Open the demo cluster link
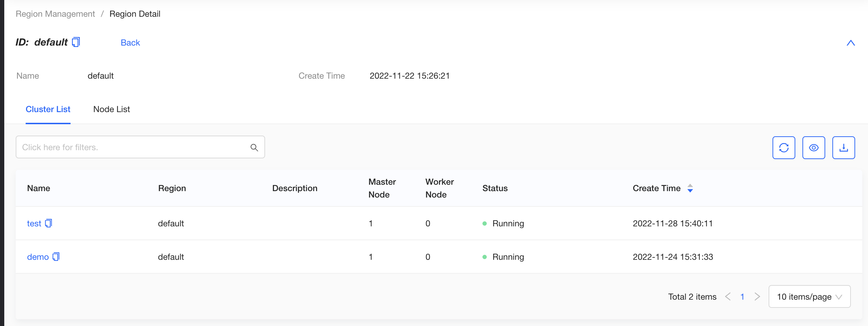 pyautogui.click(x=38, y=257)
